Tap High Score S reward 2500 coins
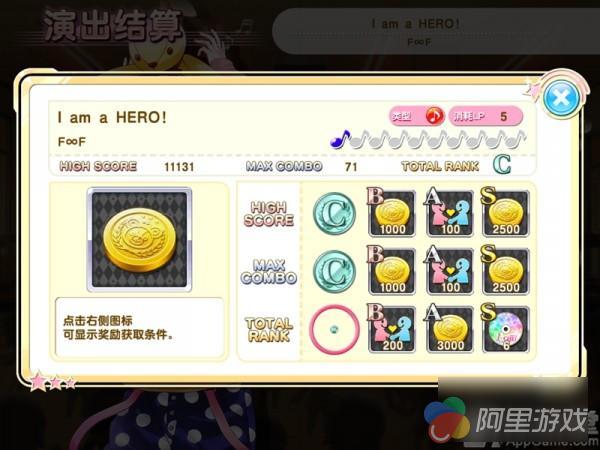This screenshot has height=450, width=600. pos(505,213)
